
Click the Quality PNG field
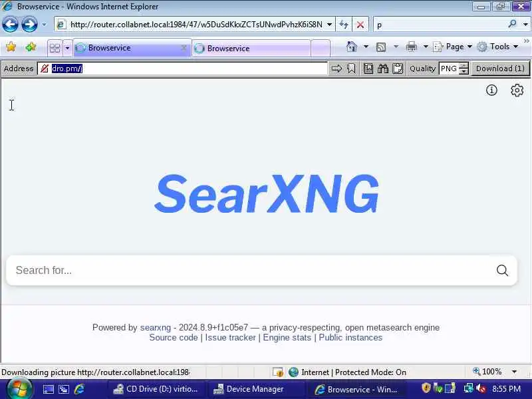449,68
